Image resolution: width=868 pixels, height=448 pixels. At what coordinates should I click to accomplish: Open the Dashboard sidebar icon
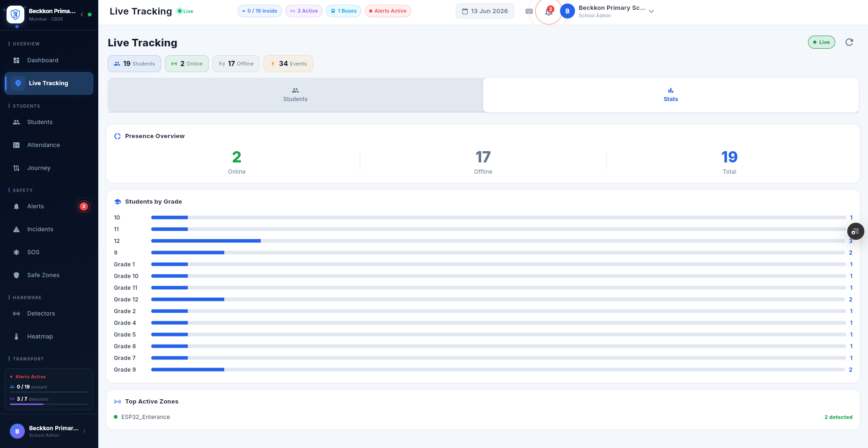pos(16,60)
